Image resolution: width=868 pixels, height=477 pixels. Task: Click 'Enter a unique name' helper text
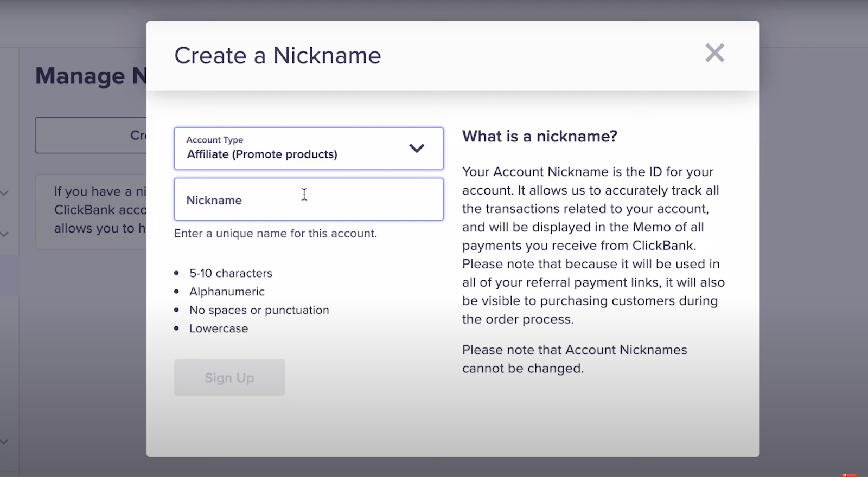[275, 234]
